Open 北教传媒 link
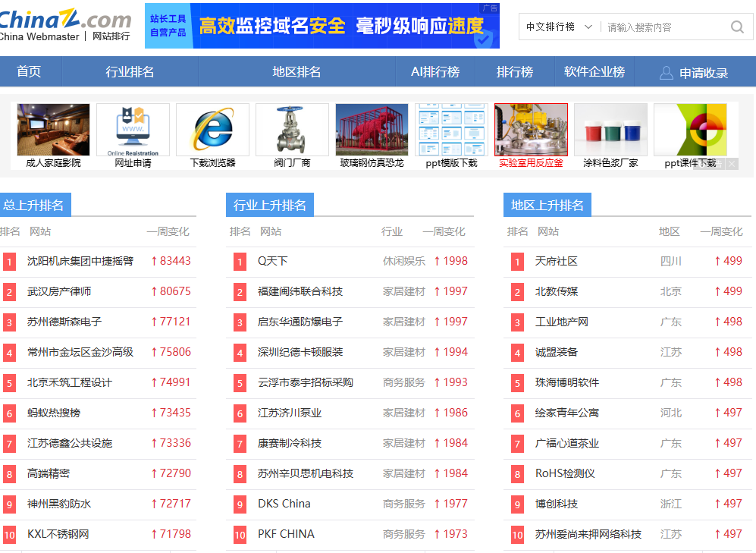The width and height of the screenshot is (756, 553). click(x=556, y=291)
